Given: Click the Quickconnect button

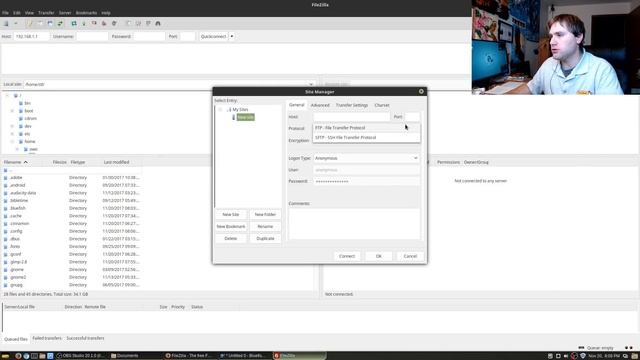Looking at the screenshot, I should [213, 36].
